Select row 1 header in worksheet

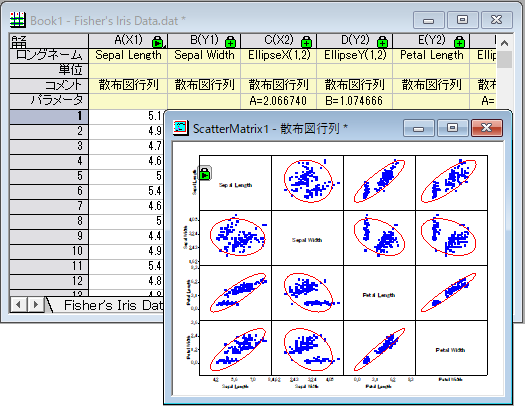[x=49, y=116]
